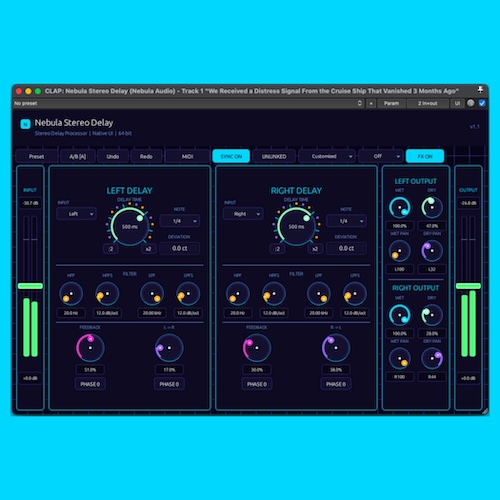Switch the A/B [A] comparison

78,156
